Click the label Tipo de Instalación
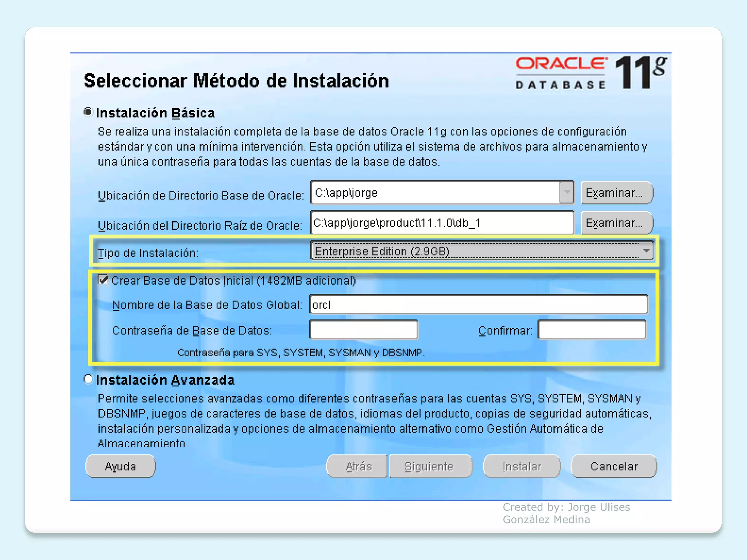The width and height of the screenshot is (747, 560). [148, 253]
